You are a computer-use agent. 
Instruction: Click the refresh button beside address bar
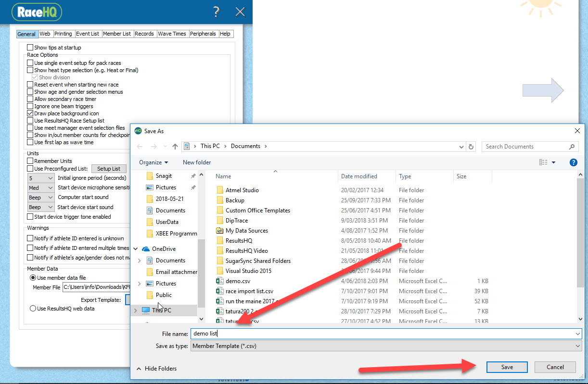471,147
